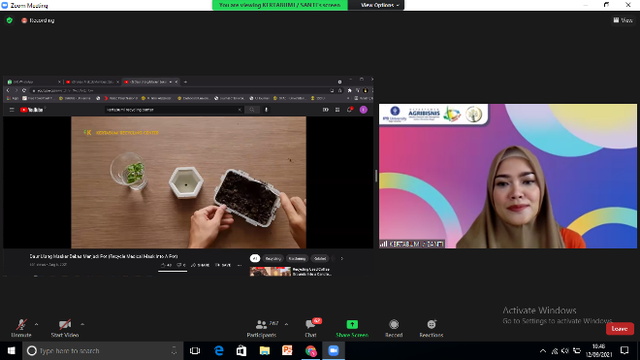Image resolution: width=640 pixels, height=360 pixels.
Task: Open Microsoft Edge from the taskbar
Action: (219, 351)
